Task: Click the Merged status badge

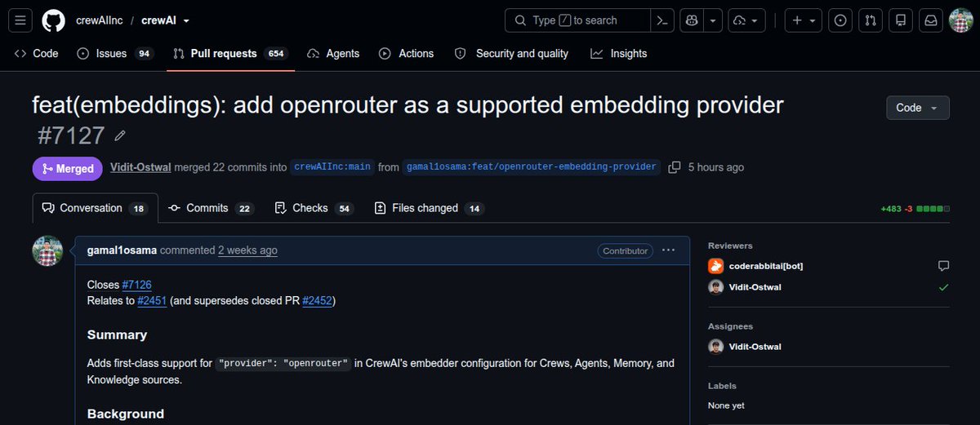Action: coord(67,168)
